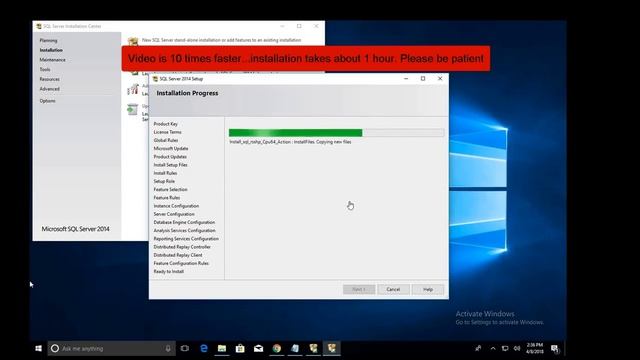Click the 'Distributed Replay Client' setup step
The height and width of the screenshot is (360, 640).
[x=178, y=255]
